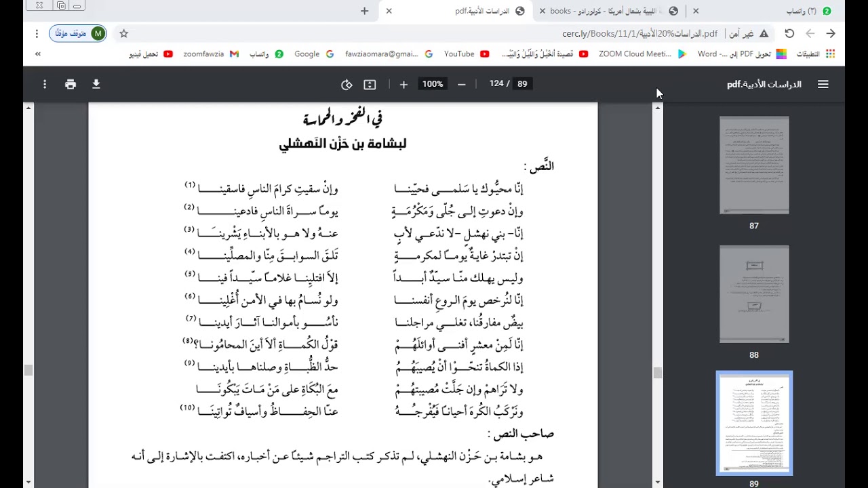This screenshot has width=868, height=488.
Task: Click the PDF title الدراسات الأدبية.pdf in toolbar
Action: pos(764,84)
